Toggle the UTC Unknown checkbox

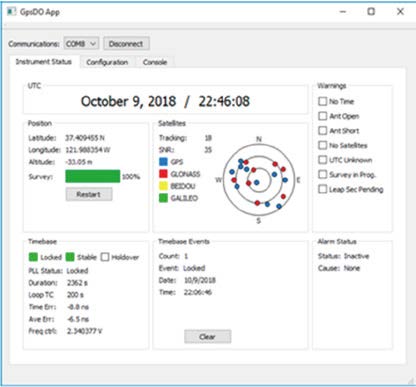point(323,160)
